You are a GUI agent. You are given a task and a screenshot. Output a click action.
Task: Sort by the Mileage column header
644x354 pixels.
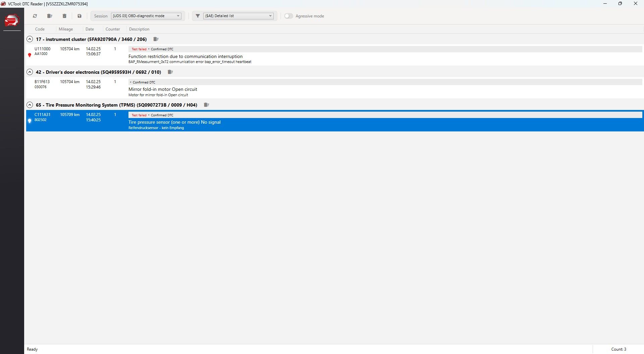(x=66, y=29)
